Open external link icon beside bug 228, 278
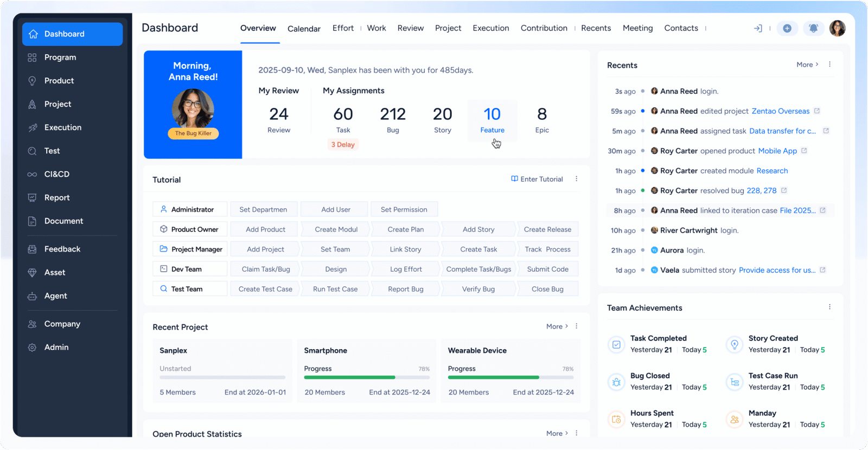Image resolution: width=868 pixels, height=450 pixels. (784, 190)
